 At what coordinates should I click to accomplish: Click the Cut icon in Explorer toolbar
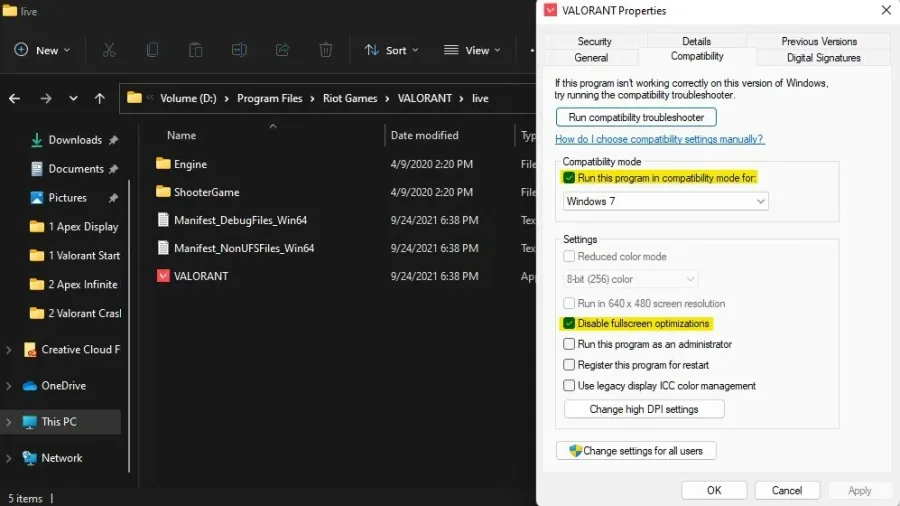pos(109,50)
